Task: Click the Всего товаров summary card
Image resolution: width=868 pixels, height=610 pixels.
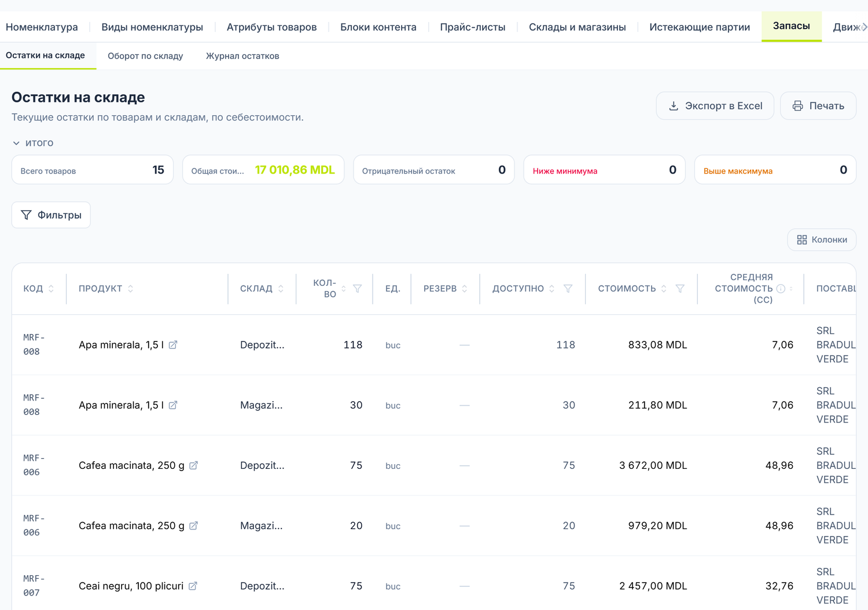Action: 93,170
